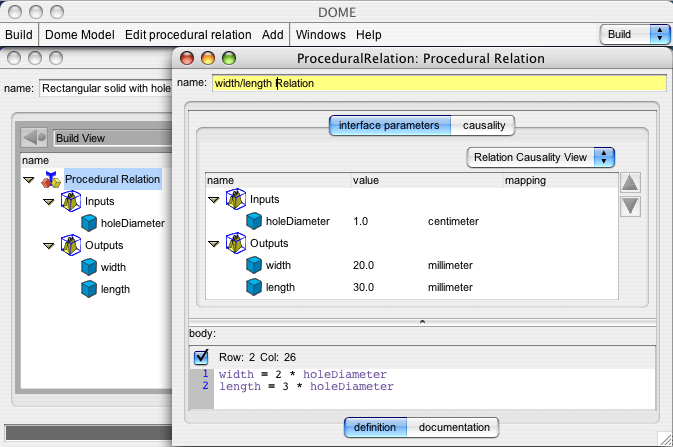This screenshot has height=447, width=673.
Task: Select the Procedural Relation label in the tree
Action: tap(112, 179)
